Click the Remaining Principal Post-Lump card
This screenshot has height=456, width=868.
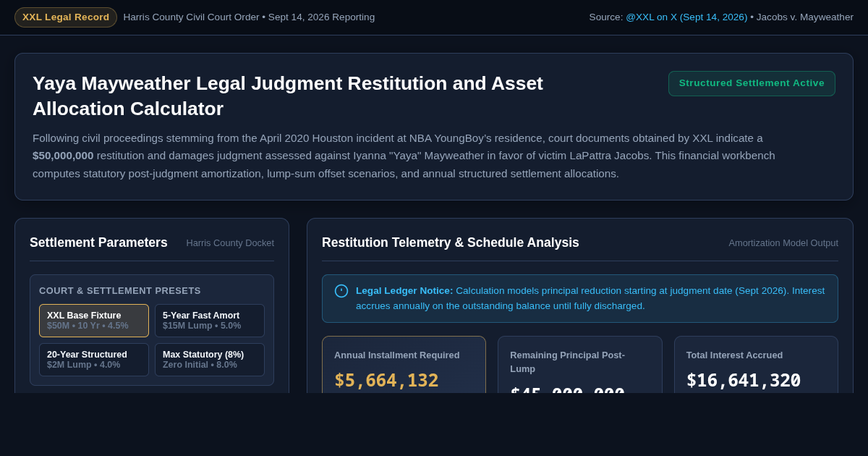tap(580, 365)
